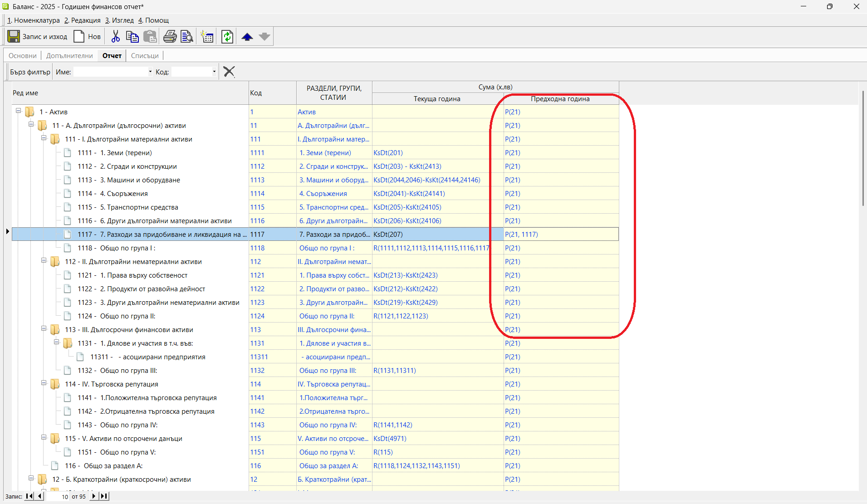The height and width of the screenshot is (504, 867).
Task: Click the Copy toolbar icon
Action: point(132,36)
